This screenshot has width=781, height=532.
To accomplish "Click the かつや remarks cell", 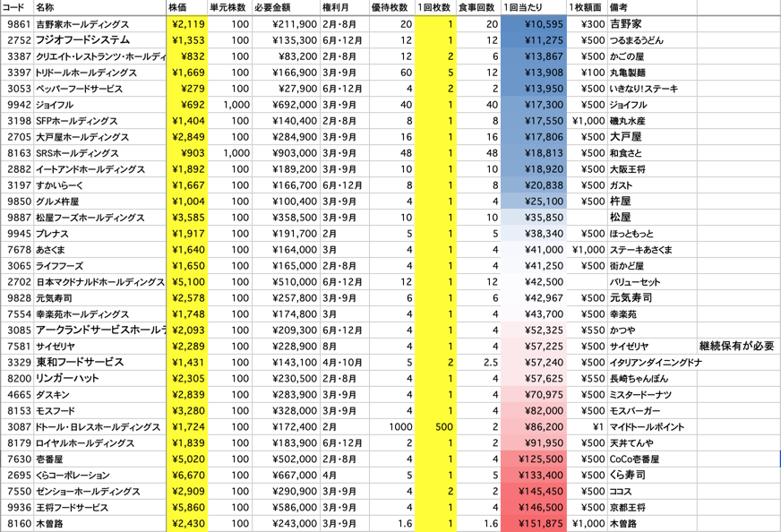I will point(652,330).
